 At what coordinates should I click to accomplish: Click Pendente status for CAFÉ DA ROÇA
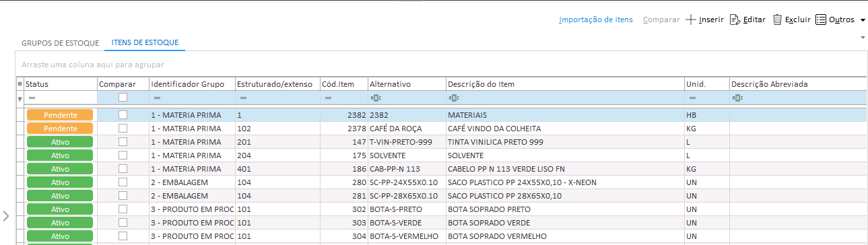tap(59, 129)
